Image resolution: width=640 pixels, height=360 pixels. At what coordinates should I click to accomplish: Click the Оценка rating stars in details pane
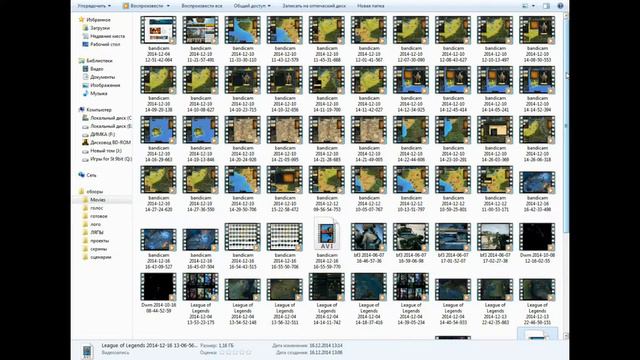[237, 352]
